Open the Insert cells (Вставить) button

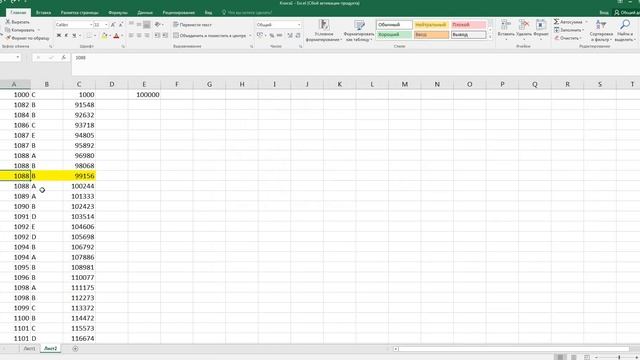coord(506,29)
